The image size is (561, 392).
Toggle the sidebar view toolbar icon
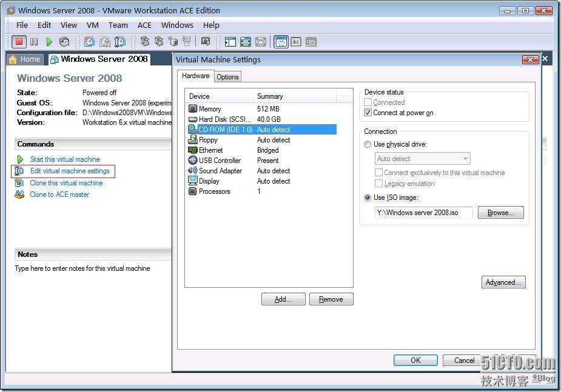click(x=230, y=42)
